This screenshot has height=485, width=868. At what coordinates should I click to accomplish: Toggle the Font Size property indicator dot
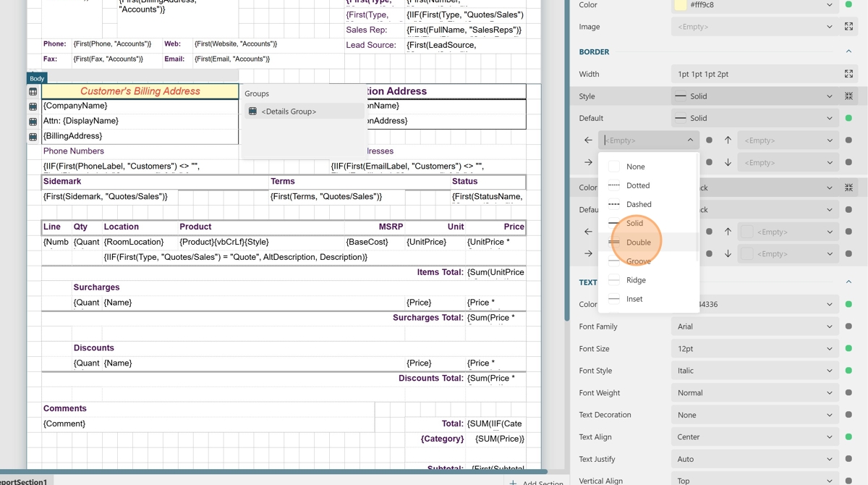pos(848,348)
